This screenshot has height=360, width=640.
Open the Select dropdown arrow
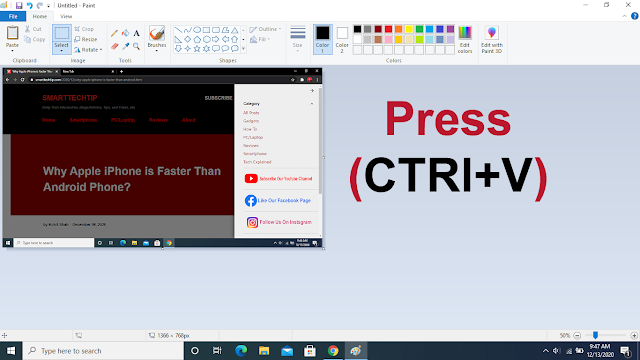[62, 51]
